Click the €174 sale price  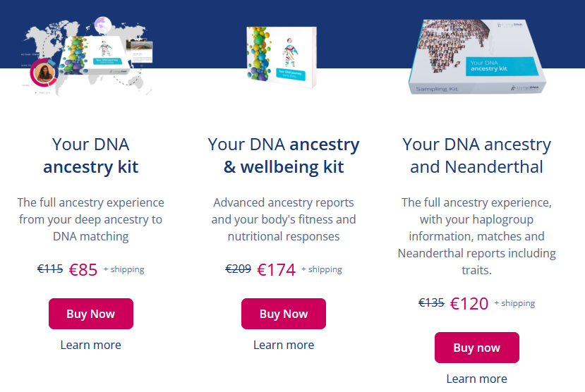coord(277,269)
